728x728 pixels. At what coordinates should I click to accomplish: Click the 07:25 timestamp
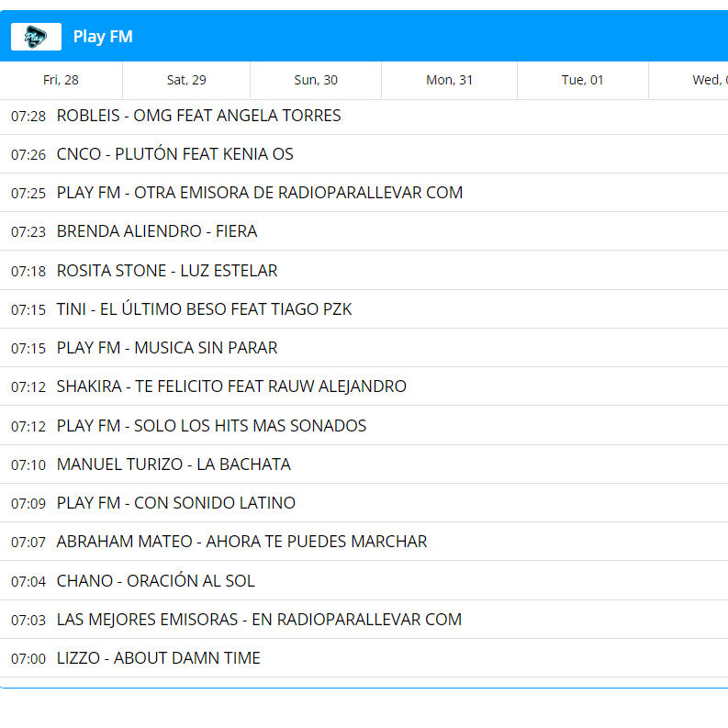(x=28, y=193)
